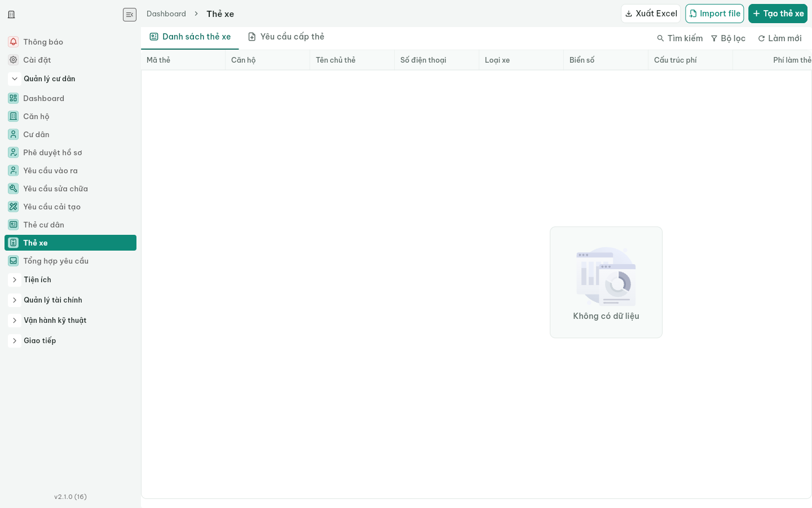Viewport: 812px width, 508px height.
Task: Expand the Giao tiếp section
Action: click(15, 341)
